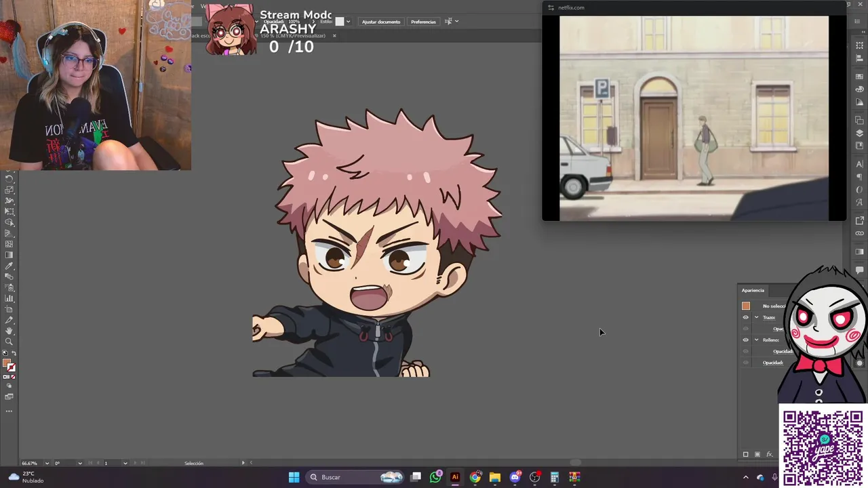The image size is (868, 488).
Task: Select the Mesh tool
Action: point(9,244)
